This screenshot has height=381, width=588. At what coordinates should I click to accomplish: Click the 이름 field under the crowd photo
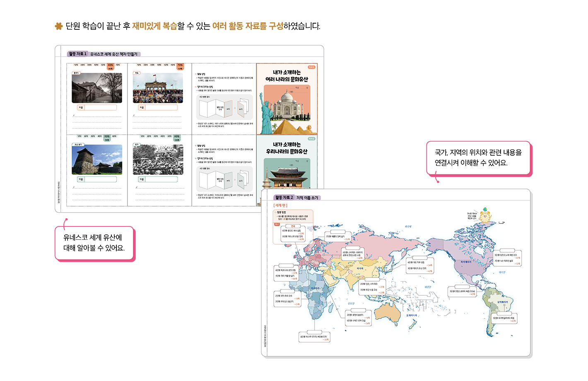tap(158, 179)
